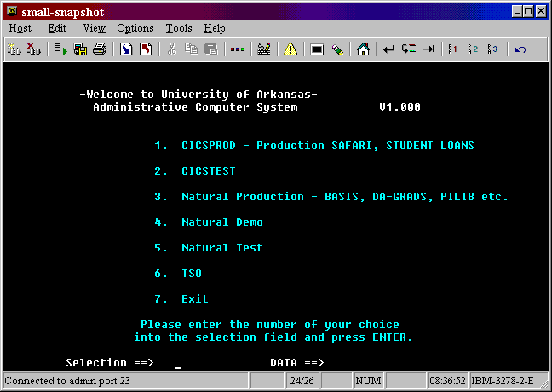Click the PA3 key toolbar icon

(x=492, y=49)
